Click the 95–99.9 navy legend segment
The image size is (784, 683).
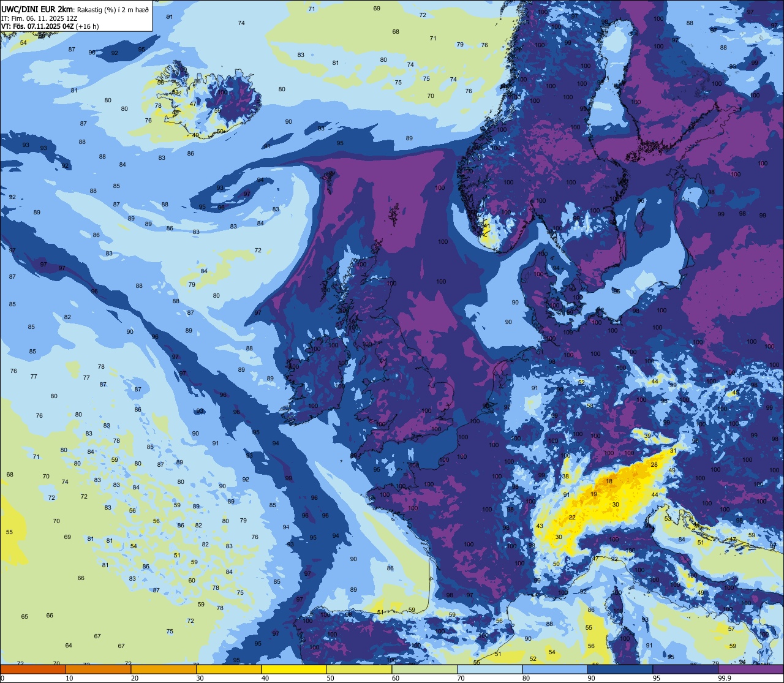[685, 670]
